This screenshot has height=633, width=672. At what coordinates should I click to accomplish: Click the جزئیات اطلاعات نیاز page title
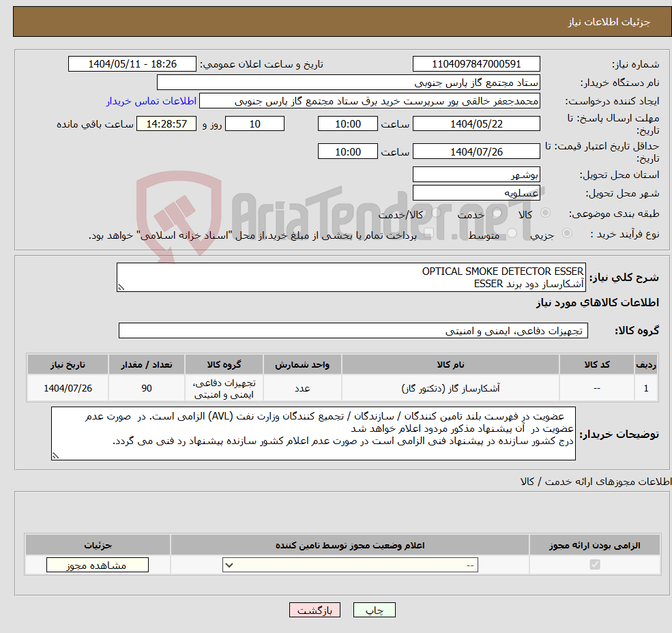[609, 22]
